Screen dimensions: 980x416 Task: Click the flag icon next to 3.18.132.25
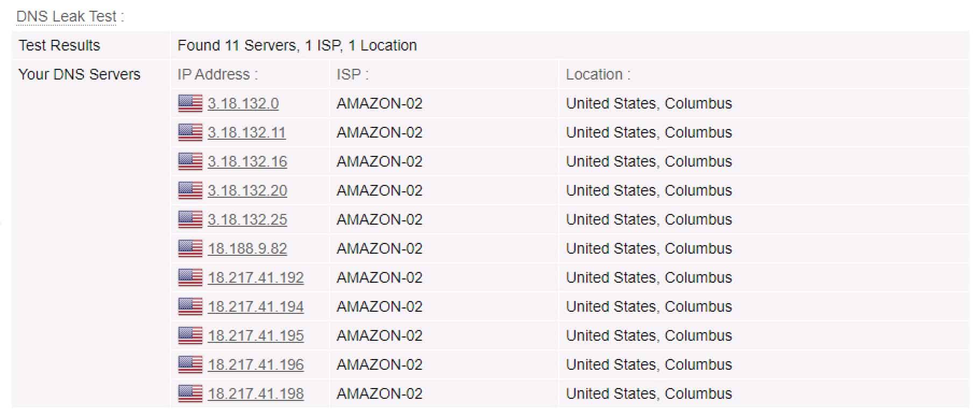pyautogui.click(x=190, y=219)
